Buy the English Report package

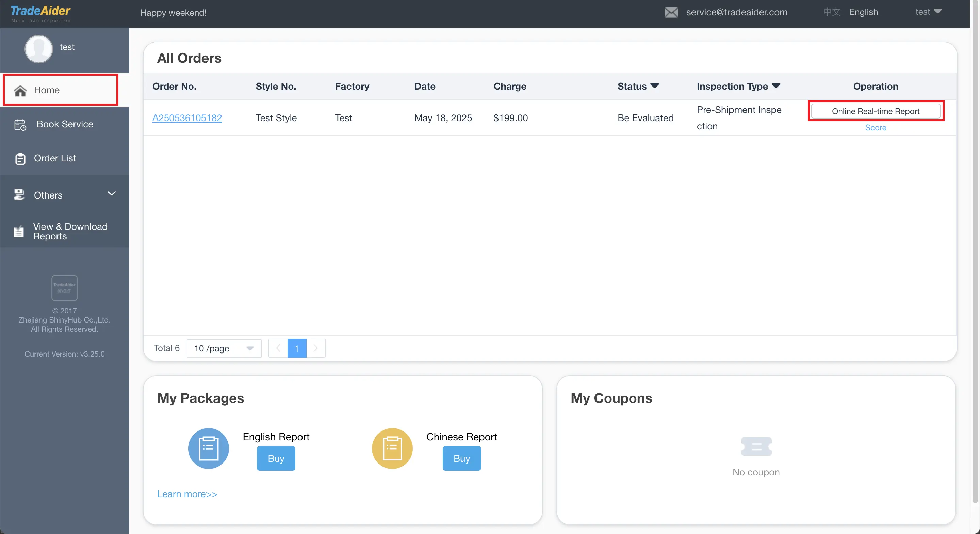pyautogui.click(x=276, y=458)
